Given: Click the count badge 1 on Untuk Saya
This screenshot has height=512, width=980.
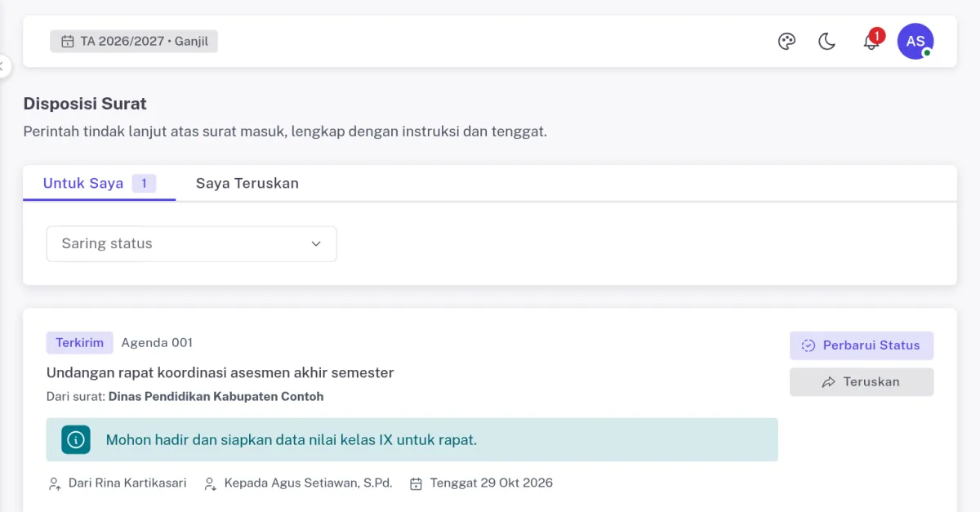Looking at the screenshot, I should 144,183.
